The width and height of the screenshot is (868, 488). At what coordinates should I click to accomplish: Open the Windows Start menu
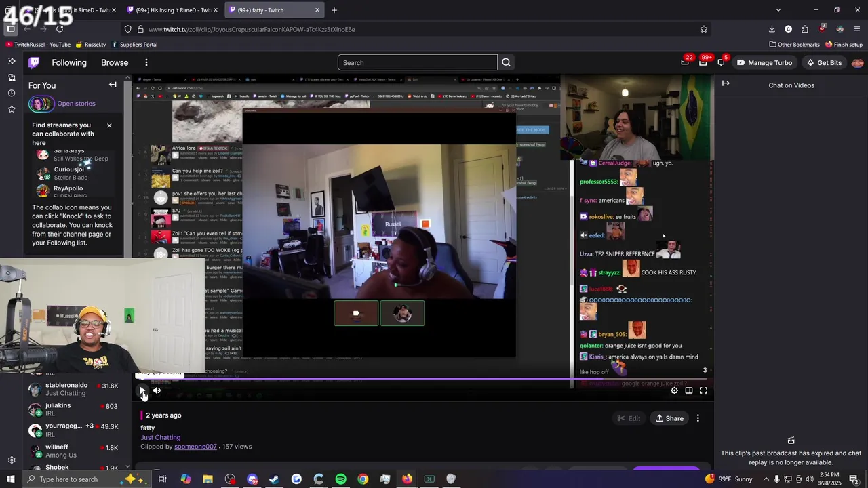click(11, 479)
